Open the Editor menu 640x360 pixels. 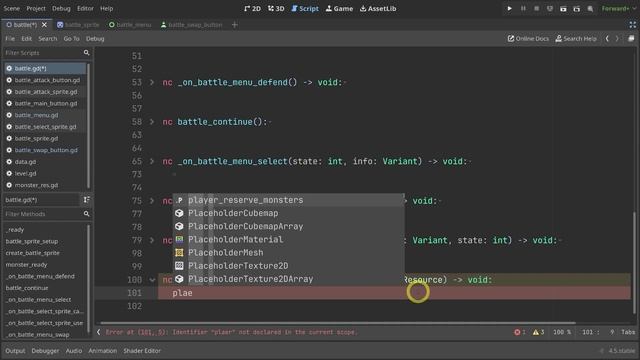(x=85, y=9)
